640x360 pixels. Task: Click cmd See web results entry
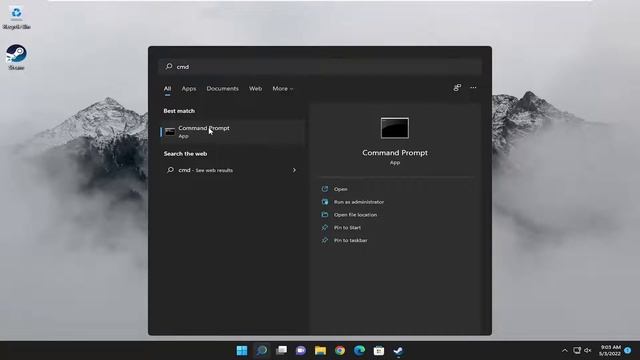pos(232,170)
